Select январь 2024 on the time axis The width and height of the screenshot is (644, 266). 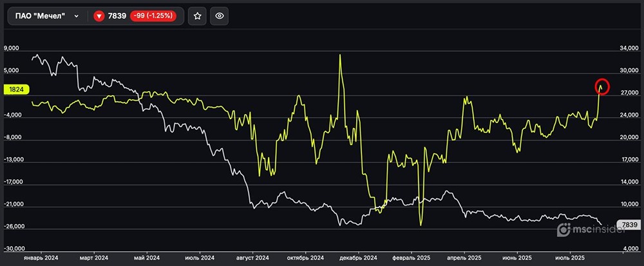pos(42,258)
